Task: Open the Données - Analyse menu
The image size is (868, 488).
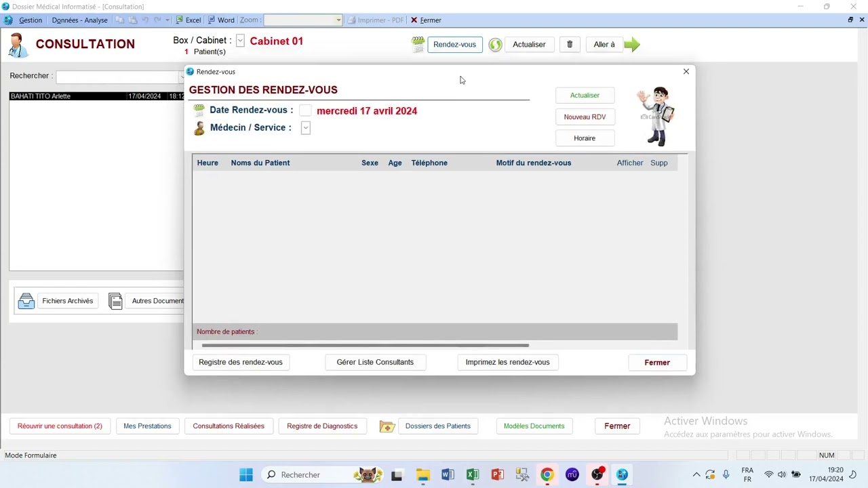Action: click(x=79, y=20)
